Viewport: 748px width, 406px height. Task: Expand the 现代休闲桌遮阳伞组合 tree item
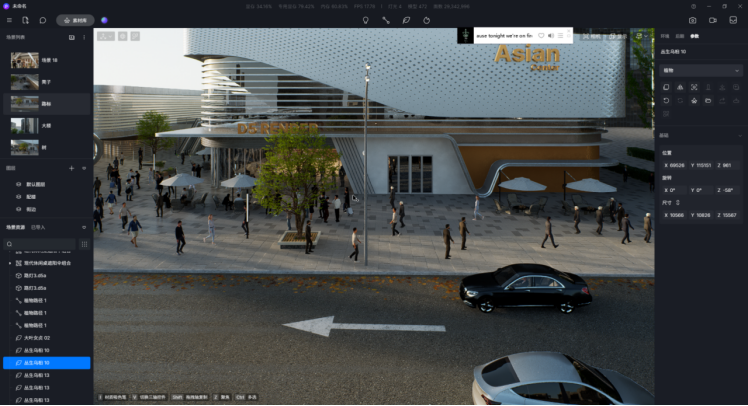click(x=8, y=262)
